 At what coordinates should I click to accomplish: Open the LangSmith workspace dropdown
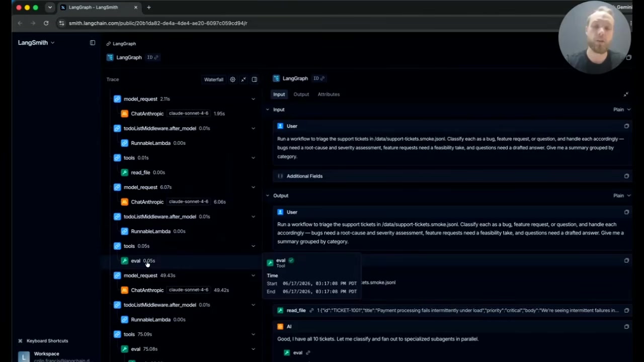(x=36, y=43)
